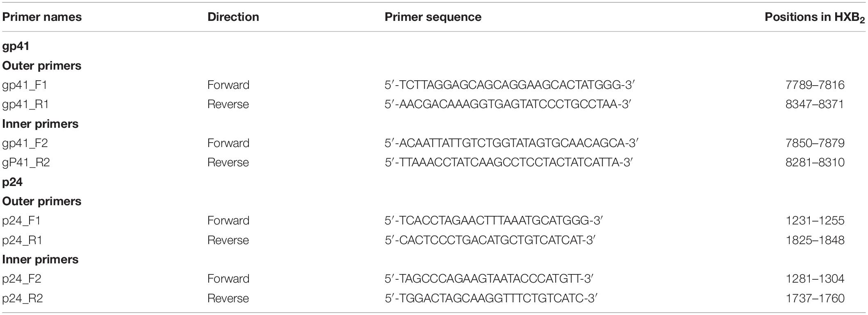Click the 'Direction' column header
The width and height of the screenshot is (868, 315).
[x=233, y=17]
